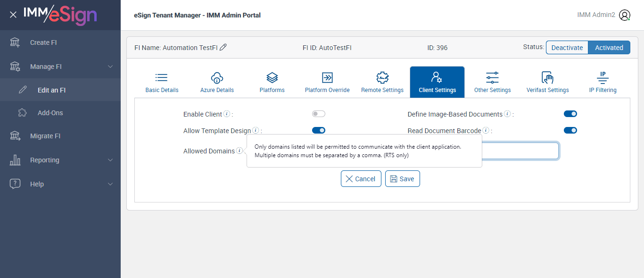This screenshot has width=644, height=278.
Task: Open the IMM Admin2 user profile icon
Action: 625,15
